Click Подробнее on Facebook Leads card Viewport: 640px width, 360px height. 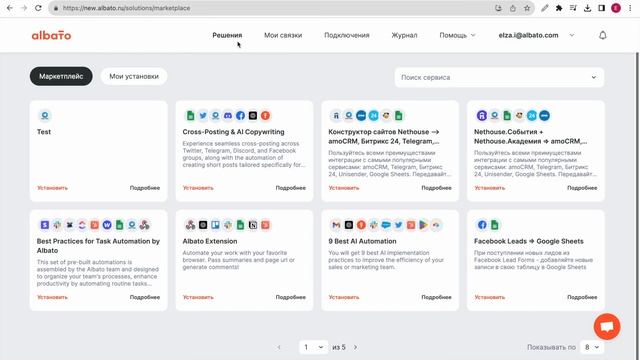click(x=582, y=298)
